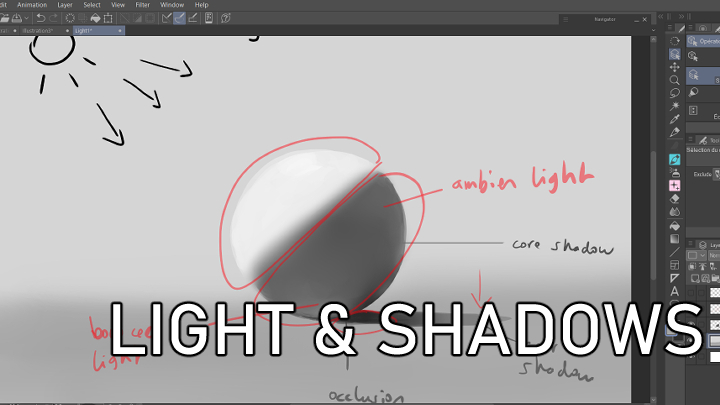Open the Select menu

[x=92, y=5]
